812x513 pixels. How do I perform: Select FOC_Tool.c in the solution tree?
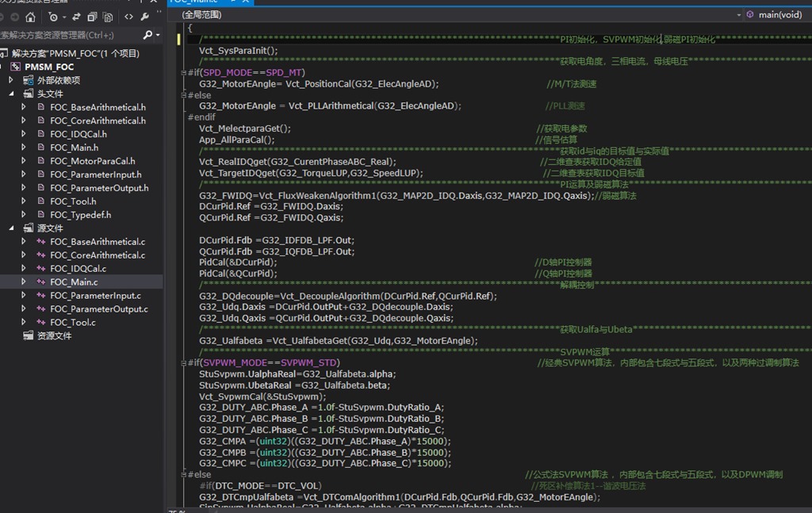[73, 323]
